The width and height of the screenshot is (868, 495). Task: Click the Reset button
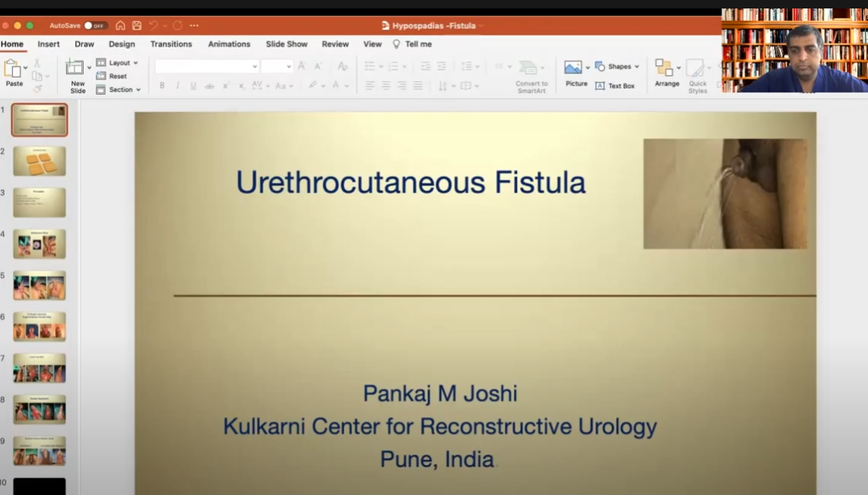111,76
